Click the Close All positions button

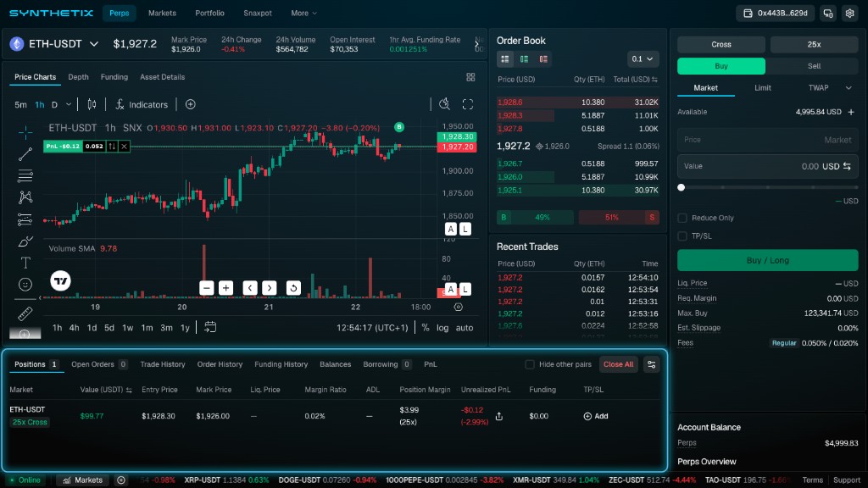click(x=618, y=364)
